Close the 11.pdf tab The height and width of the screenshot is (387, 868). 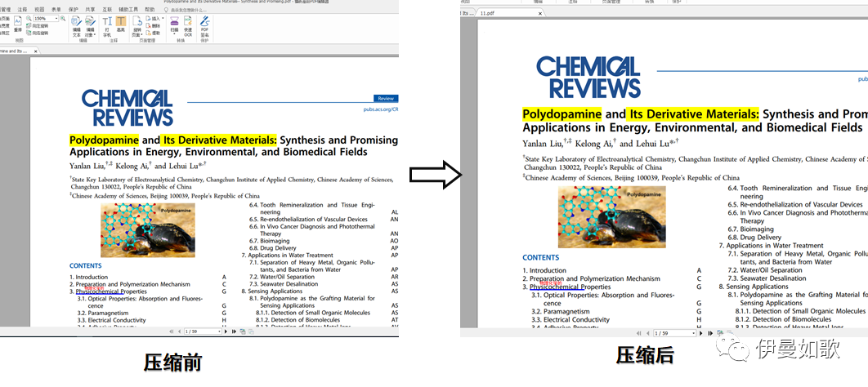tap(539, 13)
